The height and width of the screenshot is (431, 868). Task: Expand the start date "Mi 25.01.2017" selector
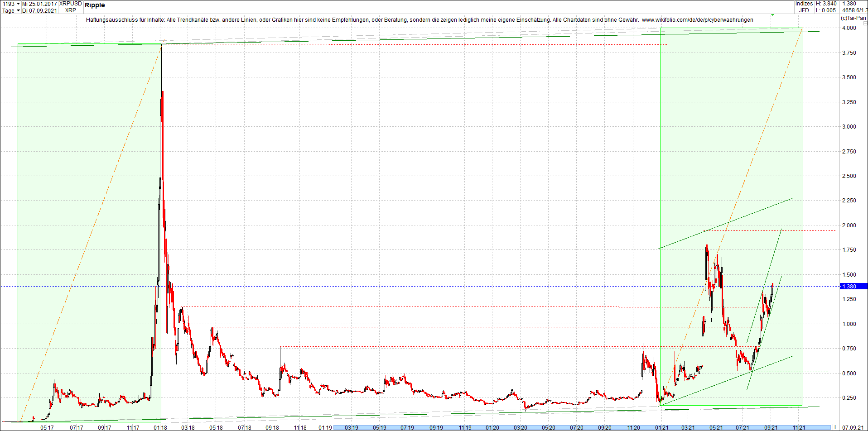tap(39, 4)
